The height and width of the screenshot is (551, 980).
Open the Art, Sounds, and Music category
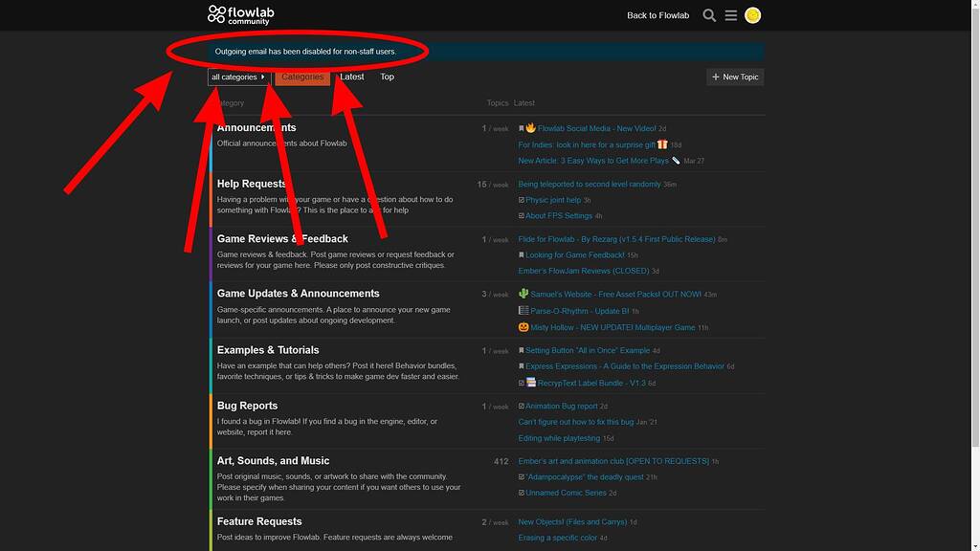pyautogui.click(x=273, y=461)
